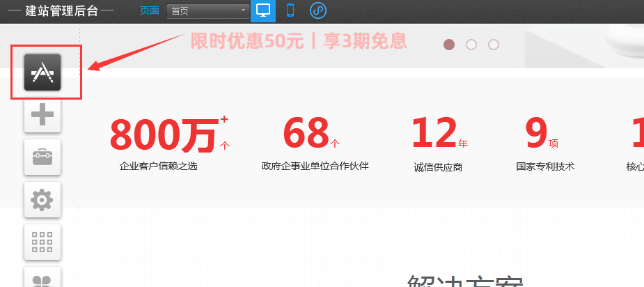
Task: Open the gear settings sidebar icon
Action: point(42,200)
